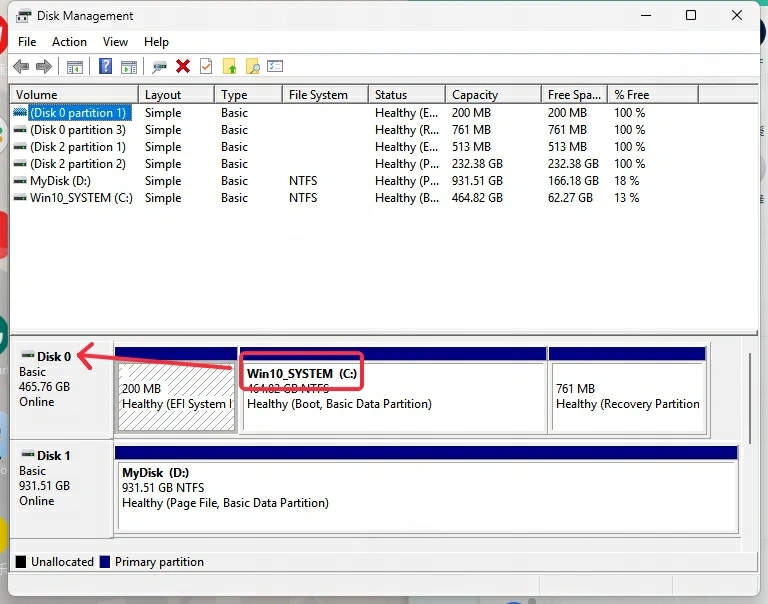Click the magnifier folder toolbar icon
Screen dimensions: 768x604
(253, 67)
